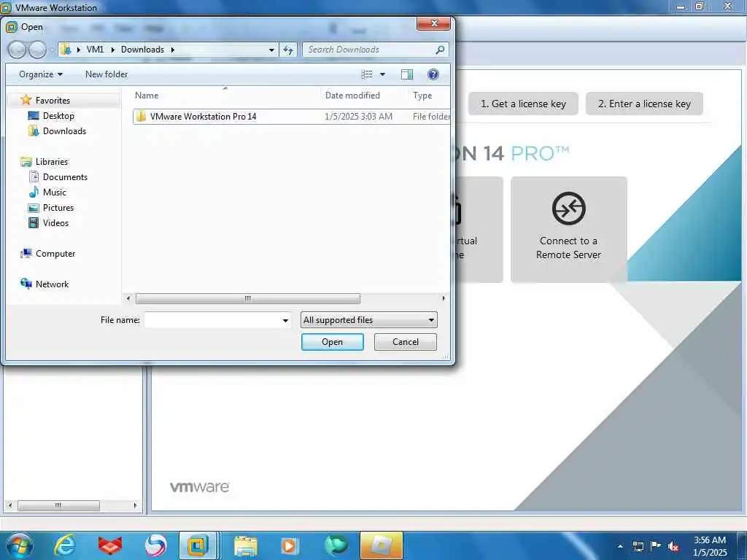The width and height of the screenshot is (747, 560).
Task: Click the File name input field
Action: click(217, 320)
